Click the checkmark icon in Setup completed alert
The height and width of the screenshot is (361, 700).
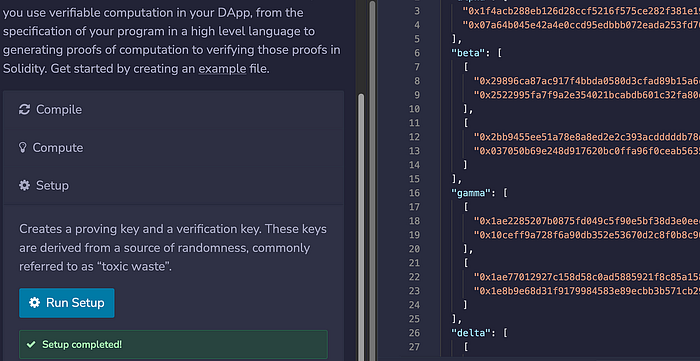click(x=31, y=344)
